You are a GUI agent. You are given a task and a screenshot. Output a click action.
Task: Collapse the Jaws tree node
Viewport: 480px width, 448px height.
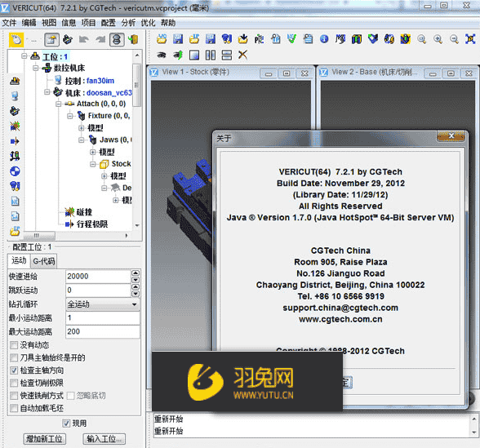[x=81, y=140]
